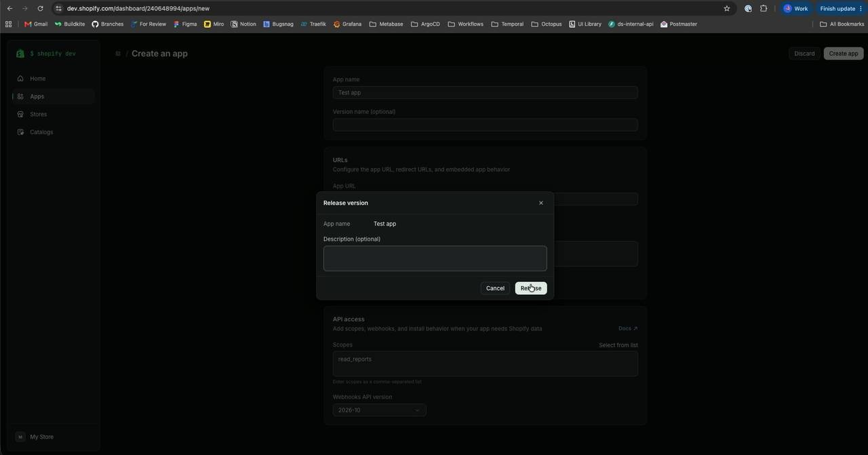
Task: Open the Metabase bookmarks folder
Action: (x=387, y=24)
